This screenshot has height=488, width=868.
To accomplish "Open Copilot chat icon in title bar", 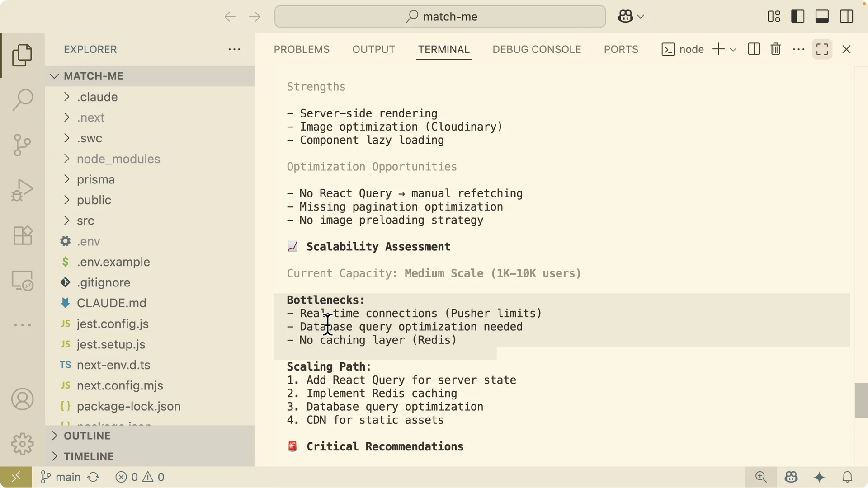I will pyautogui.click(x=626, y=17).
